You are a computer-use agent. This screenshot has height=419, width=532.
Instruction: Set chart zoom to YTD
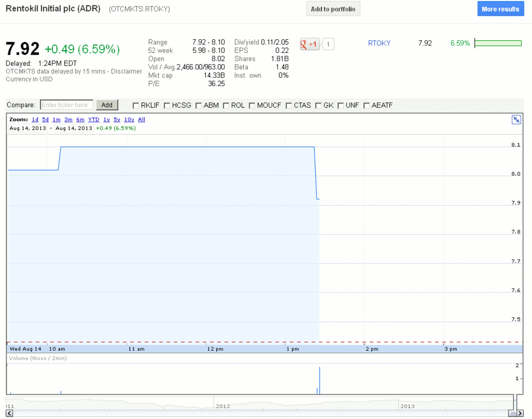click(x=93, y=119)
